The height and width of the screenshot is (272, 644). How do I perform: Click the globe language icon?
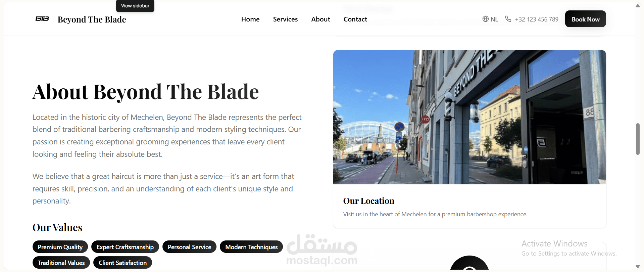pos(485,19)
